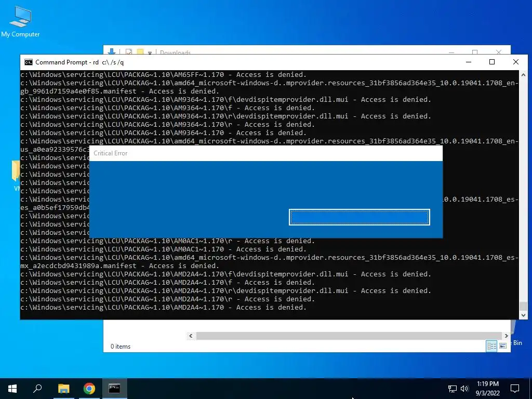Click the line ending 'AMD2A4~1.170\f - Access is denied.'
Viewport: 532px width, 399px height.
tap(168, 283)
